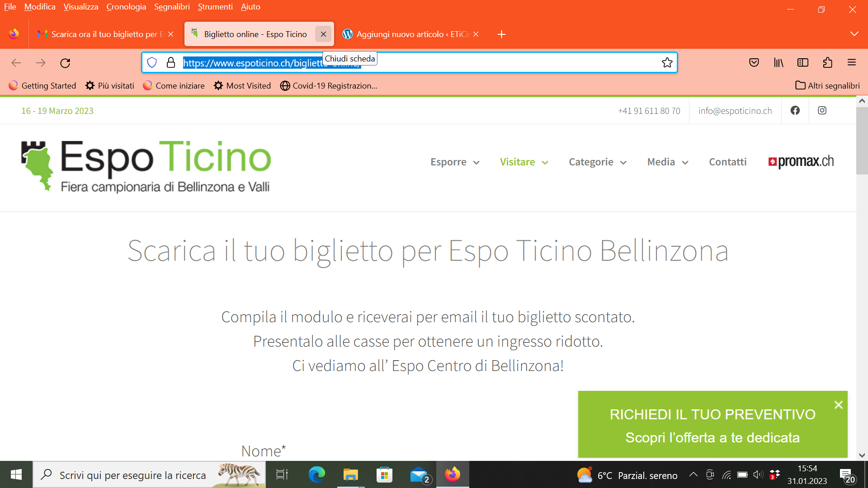Open Windows Start menu

16,474
